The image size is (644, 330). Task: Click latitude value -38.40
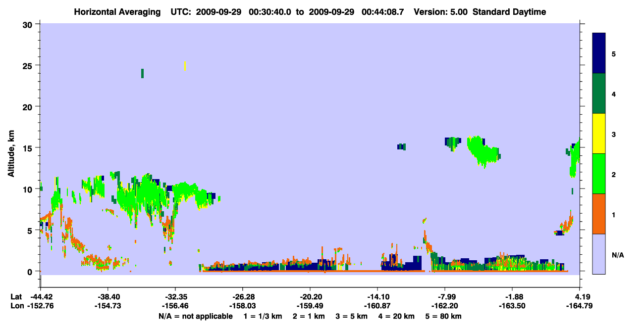pyautogui.click(x=107, y=297)
